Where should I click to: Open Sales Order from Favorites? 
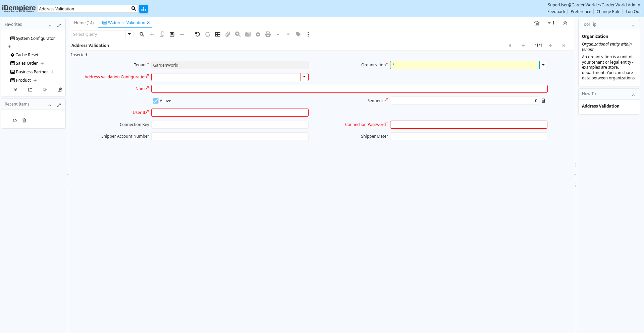tap(27, 63)
